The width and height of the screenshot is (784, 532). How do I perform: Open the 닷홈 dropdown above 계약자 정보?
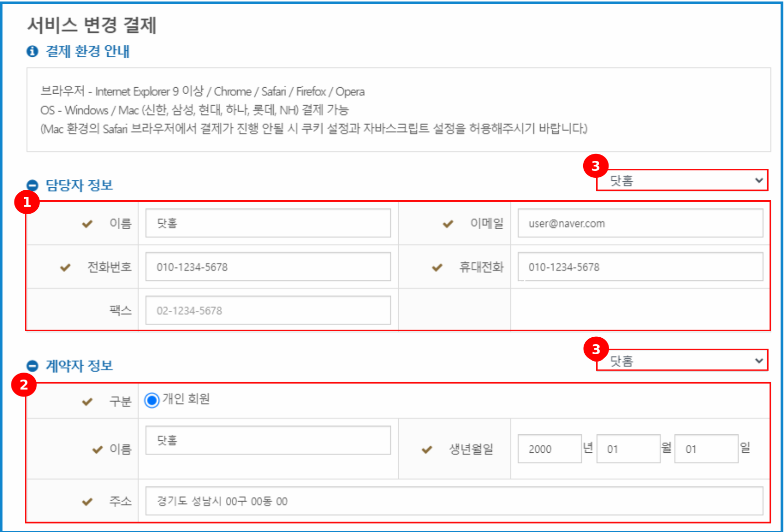click(x=682, y=361)
